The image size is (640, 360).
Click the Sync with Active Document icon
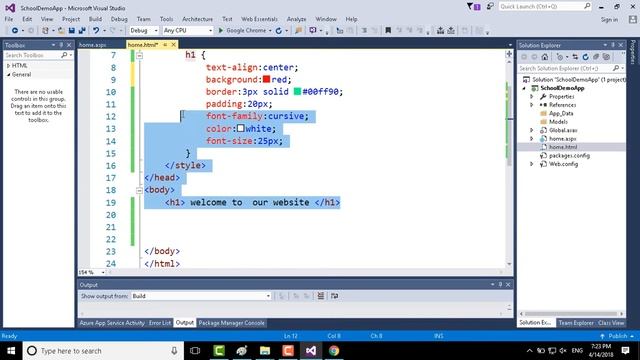575,57
